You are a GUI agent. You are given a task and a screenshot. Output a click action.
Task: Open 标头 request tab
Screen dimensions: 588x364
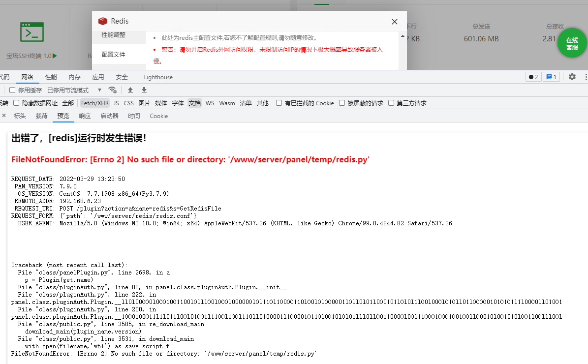(x=20, y=116)
